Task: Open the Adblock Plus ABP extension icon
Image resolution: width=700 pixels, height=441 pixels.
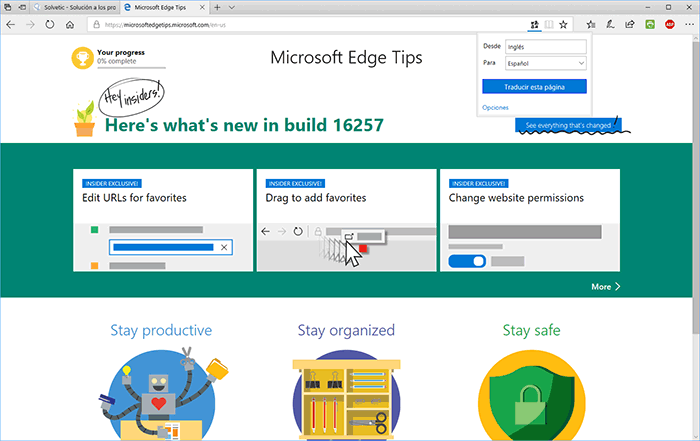Action: 670,25
